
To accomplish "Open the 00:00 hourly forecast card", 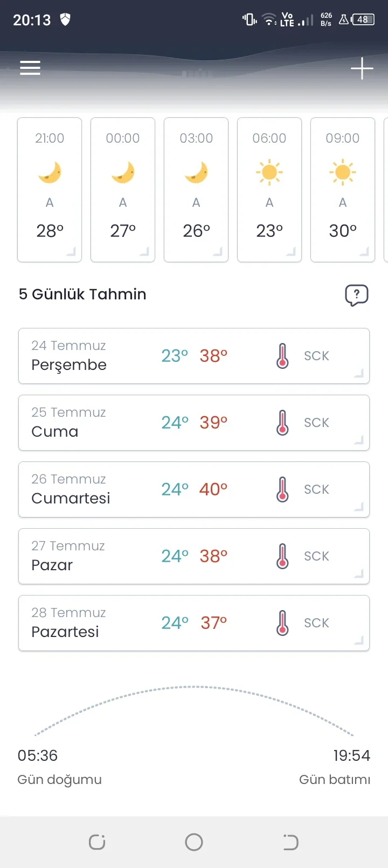I will 123,190.
